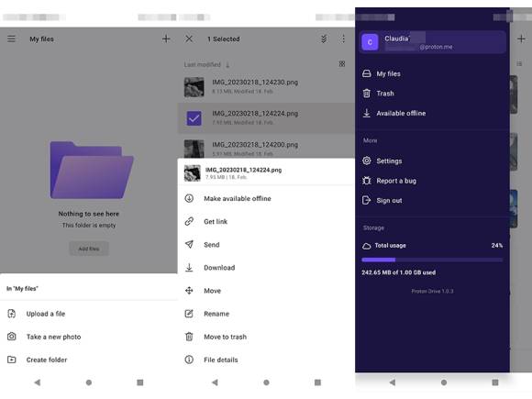Uncheck the IMG_20230218_124224.png checkbox
Viewport: 532px width, 399px height.
(x=194, y=118)
